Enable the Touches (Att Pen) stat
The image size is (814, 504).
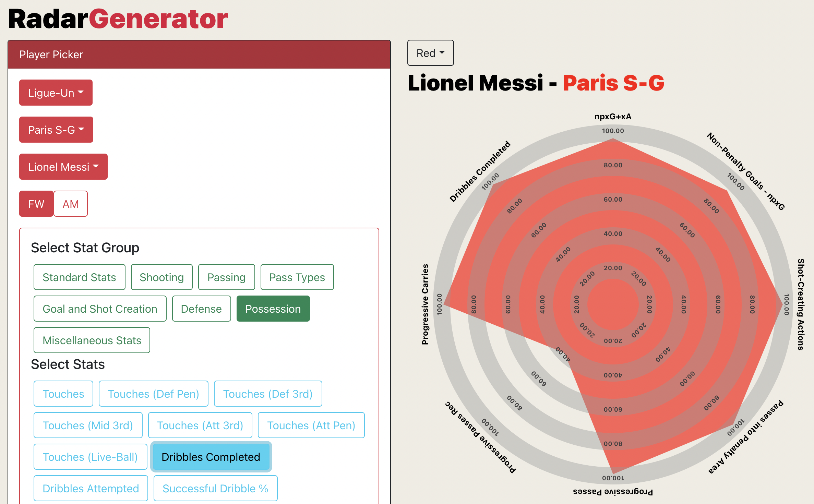(x=311, y=425)
